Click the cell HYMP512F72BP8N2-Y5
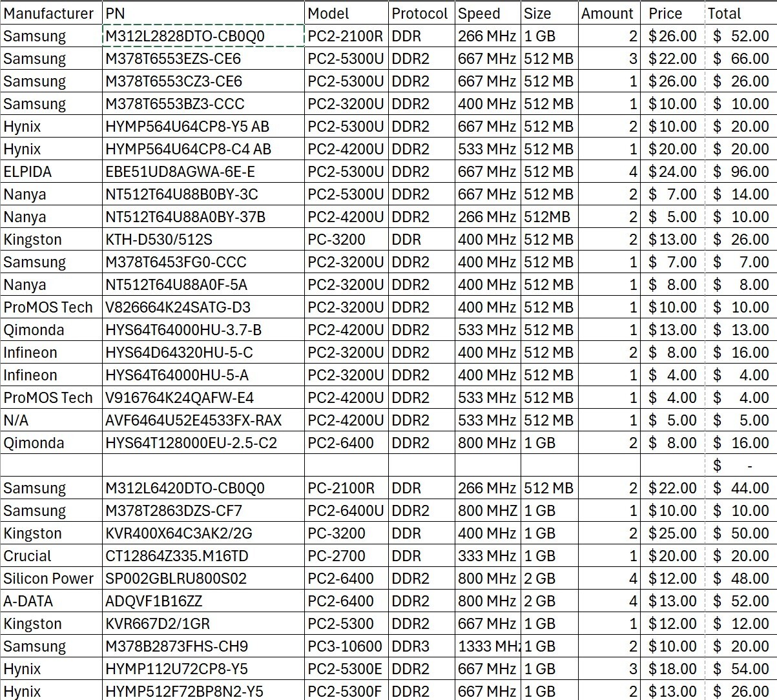The width and height of the screenshot is (777, 700). click(x=203, y=691)
